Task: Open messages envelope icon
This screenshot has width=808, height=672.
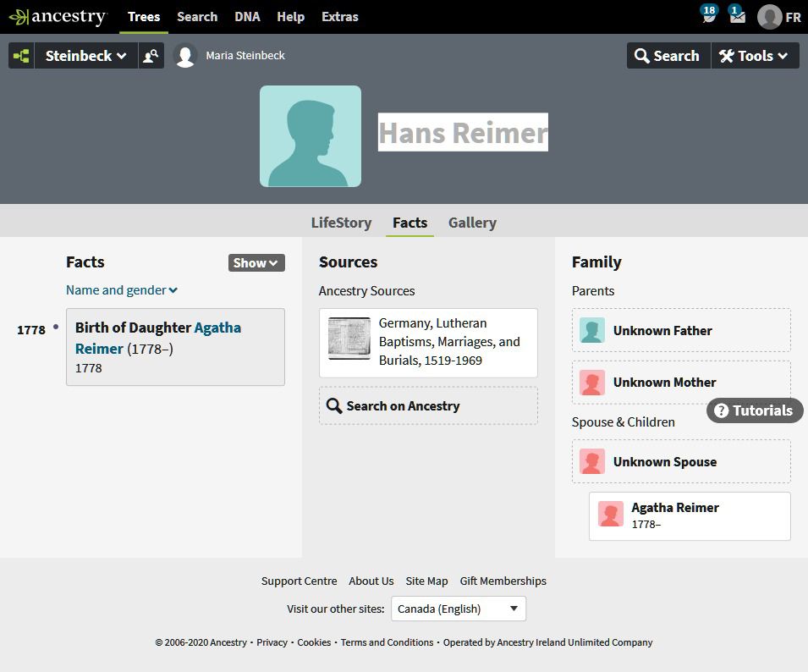Action: pos(737,14)
